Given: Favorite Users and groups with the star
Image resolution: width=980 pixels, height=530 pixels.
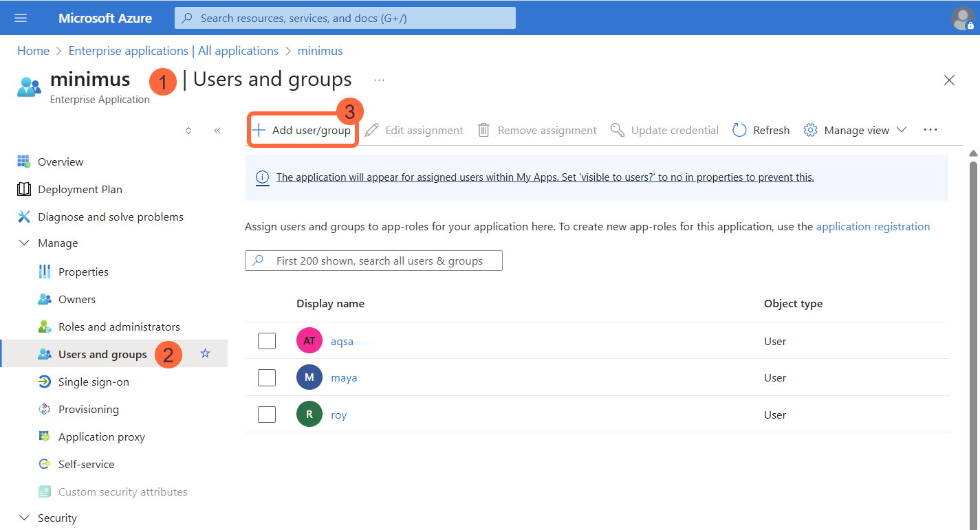Looking at the screenshot, I should (x=205, y=353).
